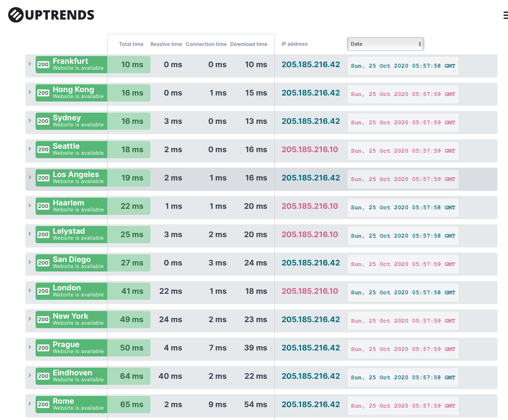This screenshot has height=420, width=508.
Task: Click the 200 status badge for Prague
Action: (x=43, y=348)
